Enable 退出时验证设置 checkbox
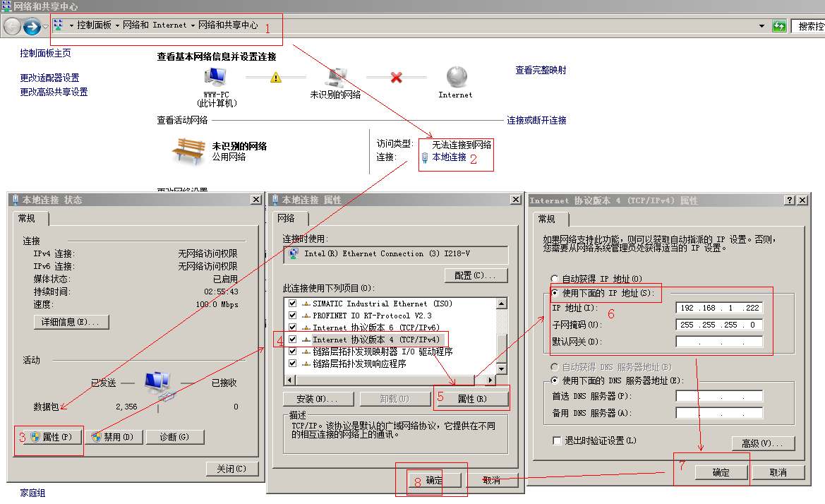Image resolution: width=825 pixels, height=504 pixels. (x=557, y=440)
